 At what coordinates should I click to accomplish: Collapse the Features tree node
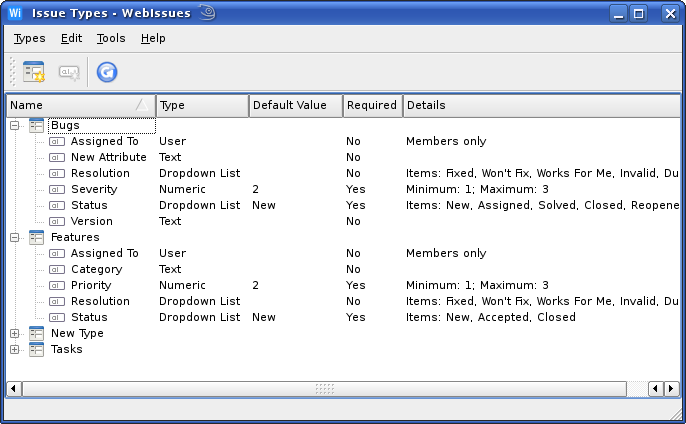(x=15, y=237)
